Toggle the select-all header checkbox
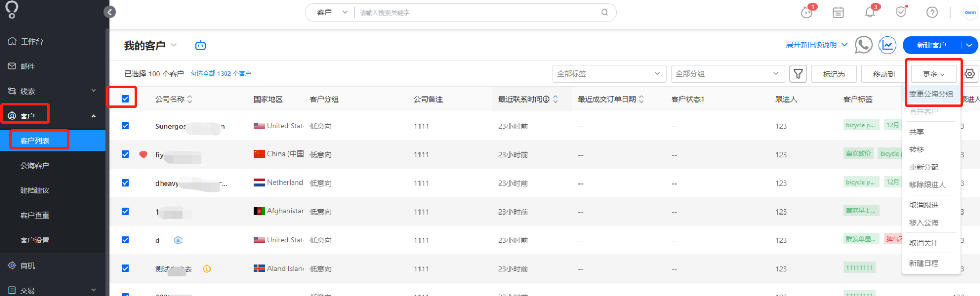The image size is (980, 296). click(125, 98)
